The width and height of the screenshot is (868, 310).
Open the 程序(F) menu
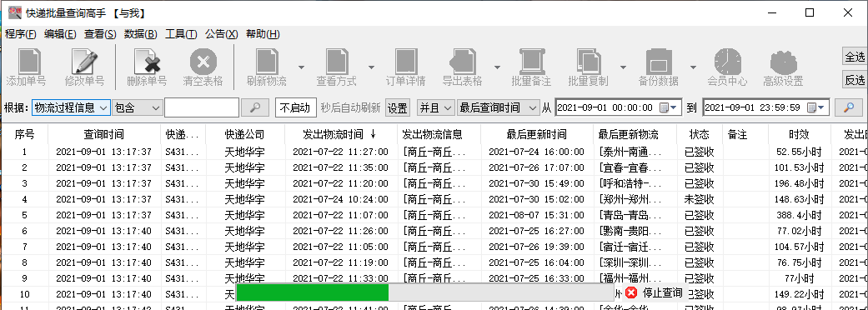pos(21,34)
